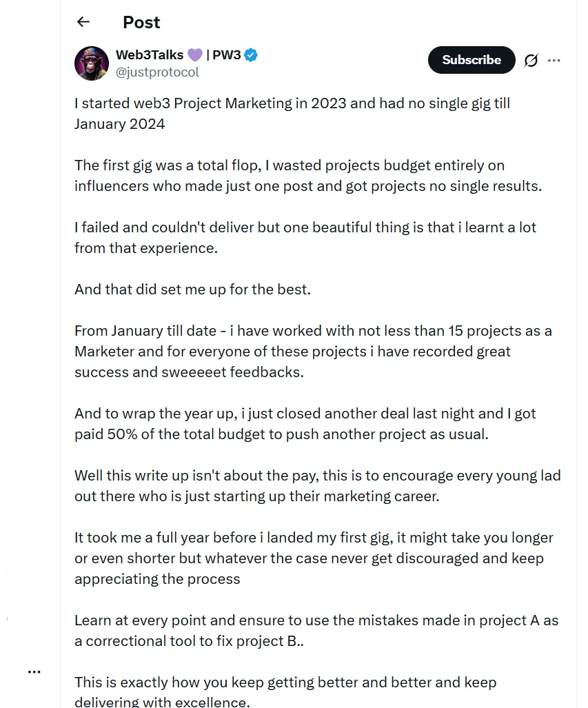Image resolution: width=588 pixels, height=708 pixels.
Task: Open the bottom-left ellipsis menu
Action: [x=34, y=671]
